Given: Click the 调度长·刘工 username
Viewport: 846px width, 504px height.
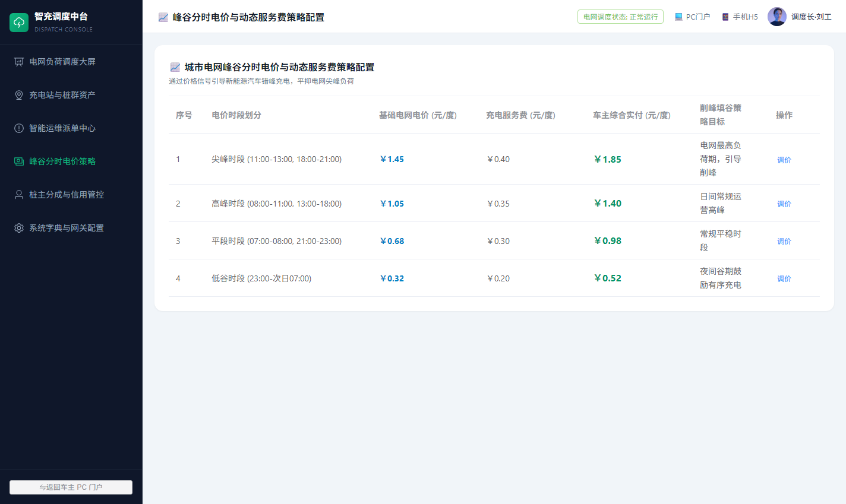Looking at the screenshot, I should pos(812,17).
